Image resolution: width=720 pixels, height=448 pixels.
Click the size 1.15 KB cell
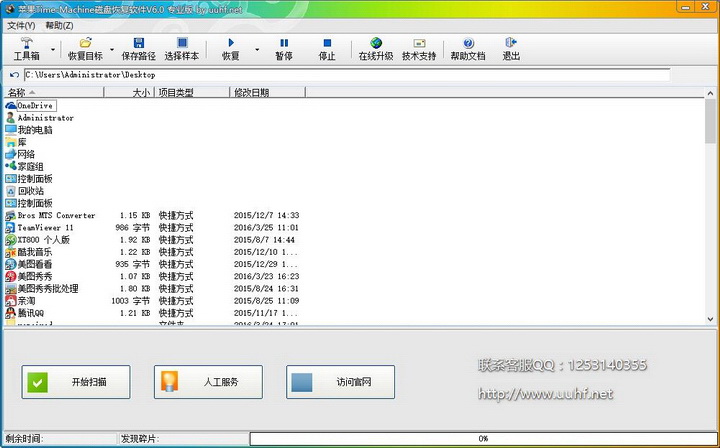click(135, 215)
